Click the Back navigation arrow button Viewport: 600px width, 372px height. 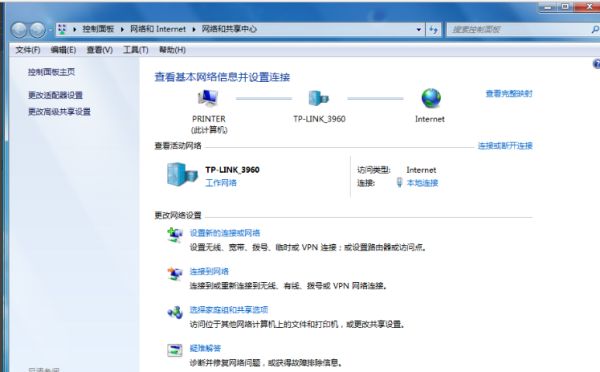18,29
